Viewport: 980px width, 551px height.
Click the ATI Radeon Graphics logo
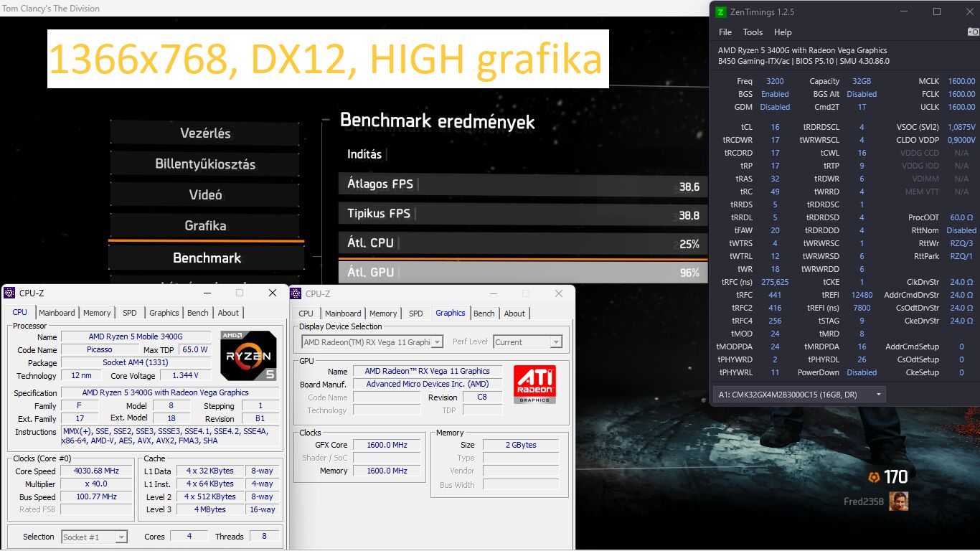coord(534,385)
